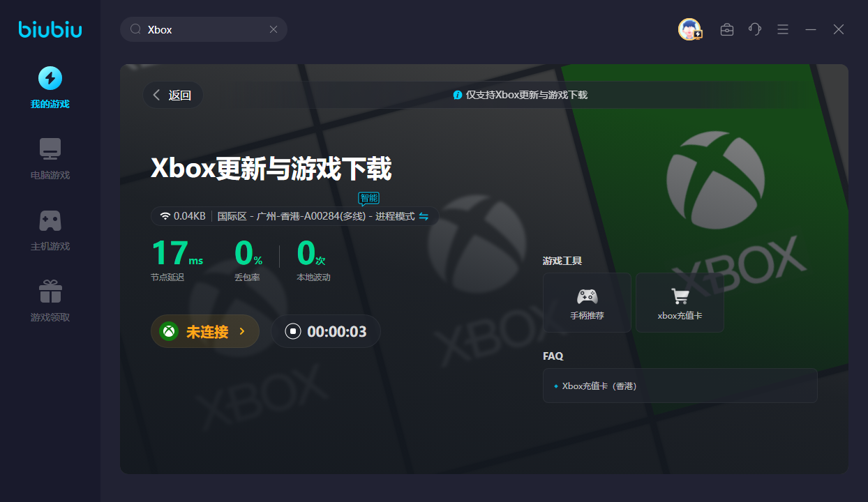Click the 返回 back button
Screen dimensions: 868x502
point(172,96)
